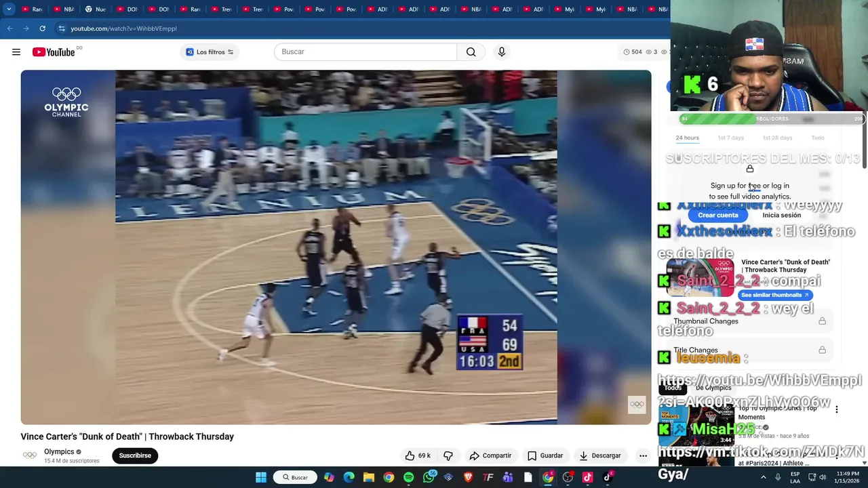
Task: Open Top 10 Olympic Top Moments video
Action: [x=777, y=413]
